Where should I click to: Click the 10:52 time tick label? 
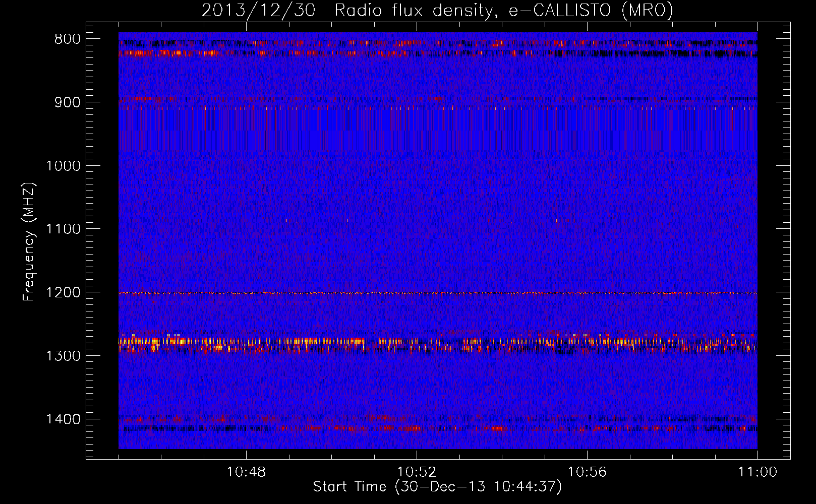(x=417, y=472)
